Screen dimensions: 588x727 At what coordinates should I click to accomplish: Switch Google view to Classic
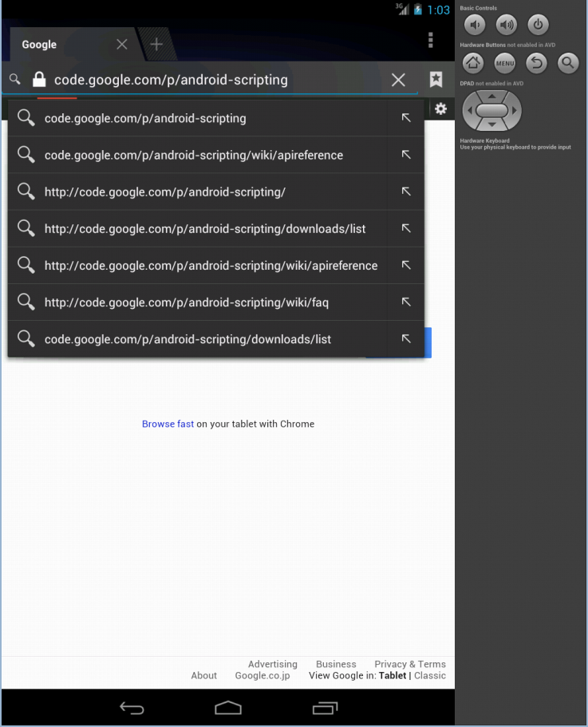(x=430, y=676)
